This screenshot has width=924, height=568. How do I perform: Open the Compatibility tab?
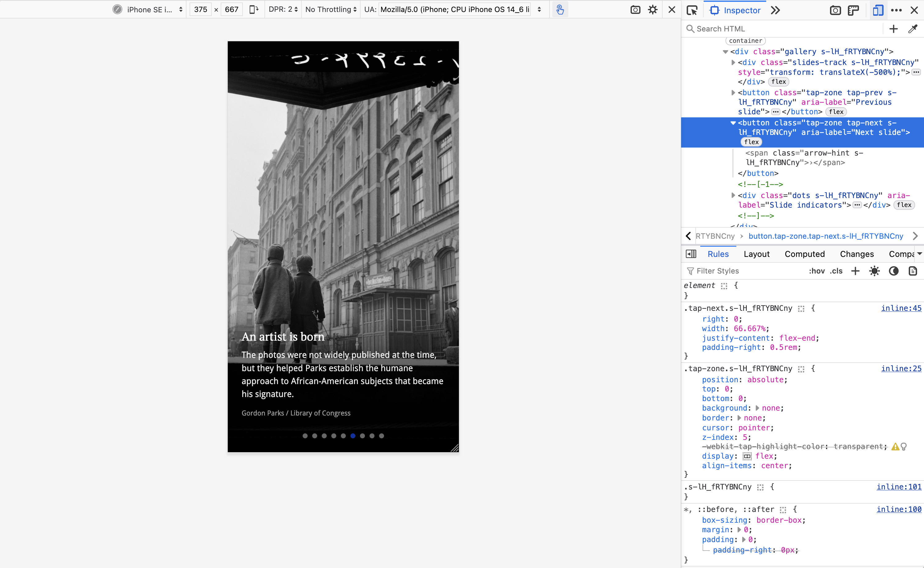tap(901, 254)
